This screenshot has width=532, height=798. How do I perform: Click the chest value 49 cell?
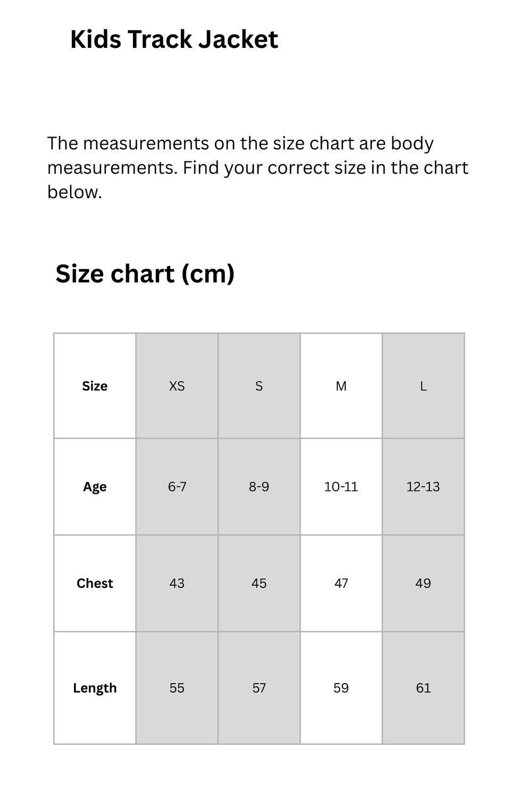coord(423,583)
